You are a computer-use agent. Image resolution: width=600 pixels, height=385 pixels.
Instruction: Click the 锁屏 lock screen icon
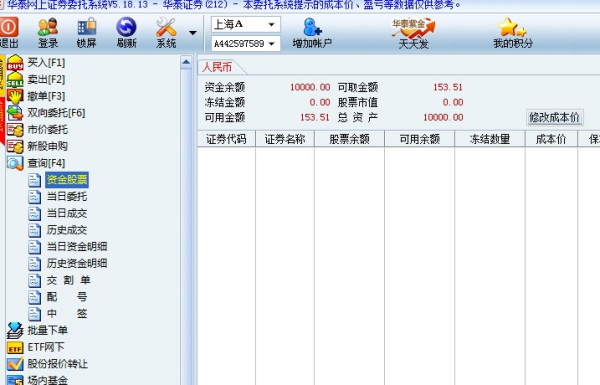86,27
